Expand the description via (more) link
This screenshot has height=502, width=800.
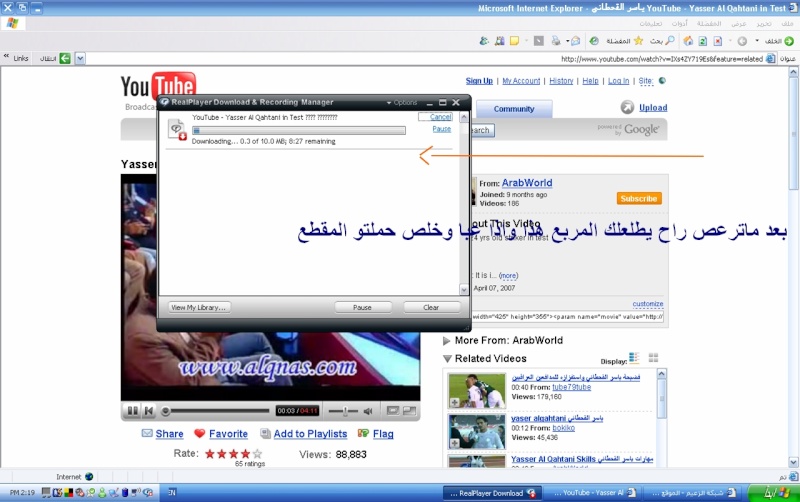[508, 275]
